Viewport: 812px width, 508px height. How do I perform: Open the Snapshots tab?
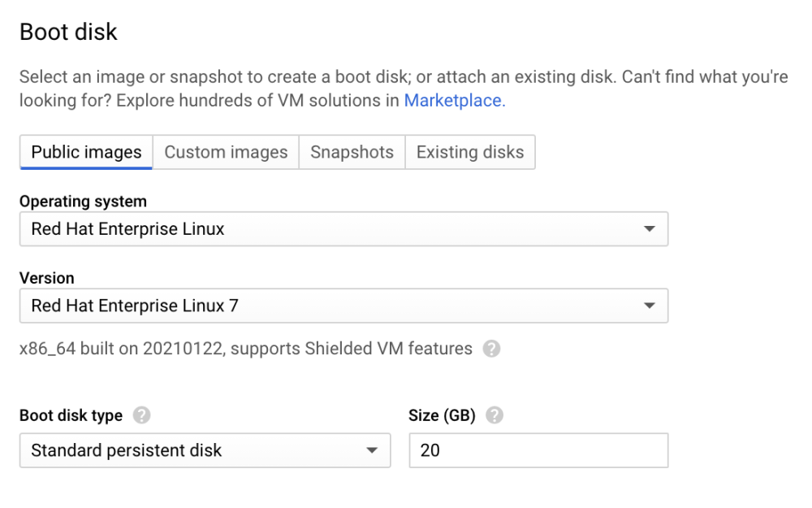[352, 152]
